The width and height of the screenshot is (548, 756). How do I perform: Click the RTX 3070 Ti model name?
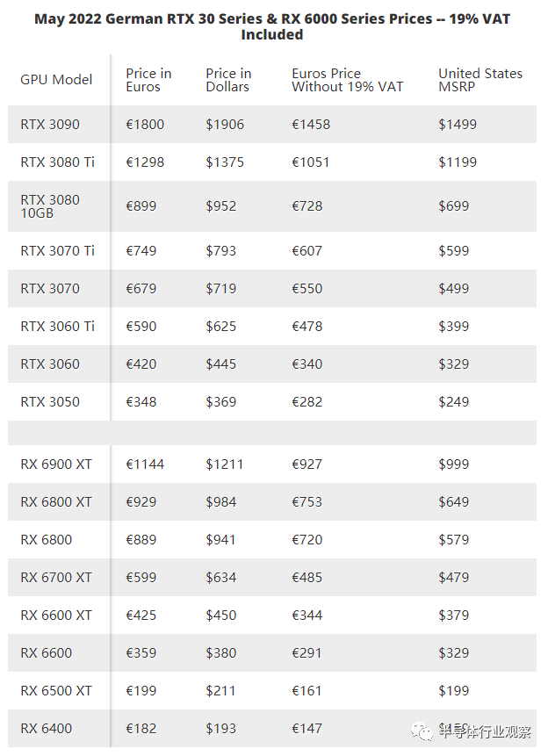[57, 251]
